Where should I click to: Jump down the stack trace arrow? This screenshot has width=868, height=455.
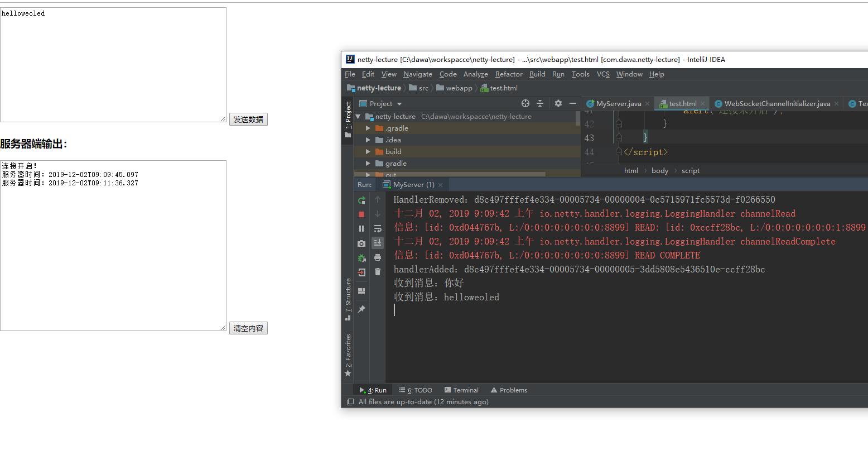tap(378, 214)
